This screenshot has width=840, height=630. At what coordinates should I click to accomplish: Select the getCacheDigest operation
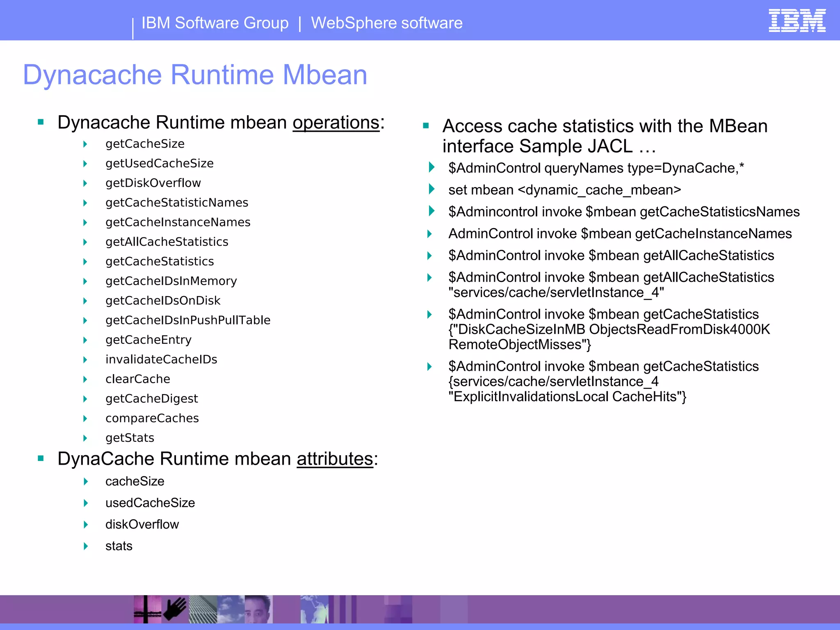coord(152,399)
